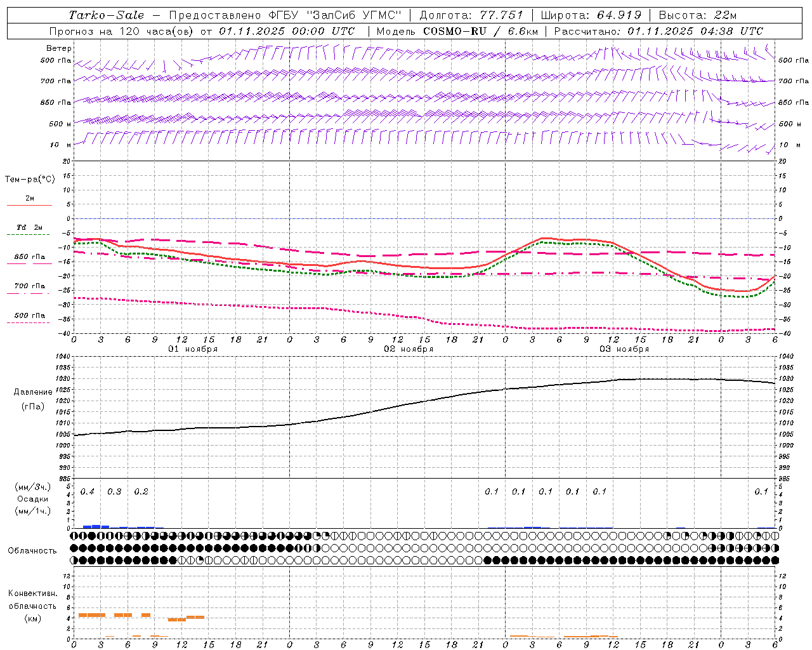Click the dash-dot line sample under 700 гПа legend

[x=29, y=293]
